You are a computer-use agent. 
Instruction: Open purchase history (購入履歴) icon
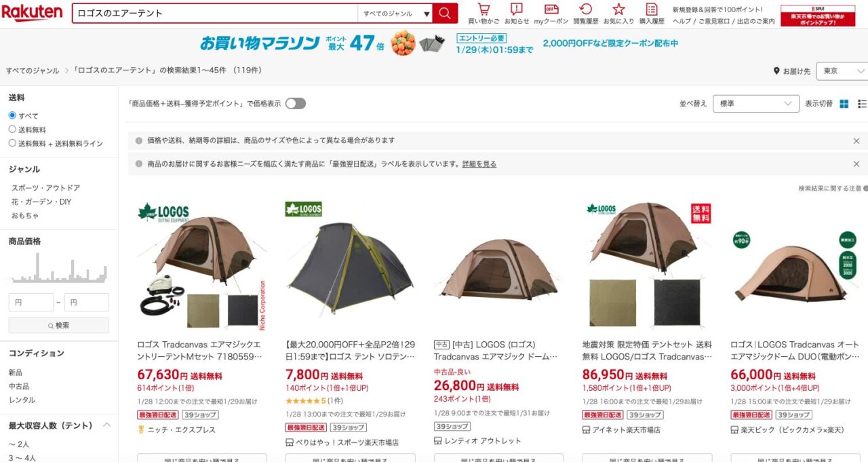(652, 14)
